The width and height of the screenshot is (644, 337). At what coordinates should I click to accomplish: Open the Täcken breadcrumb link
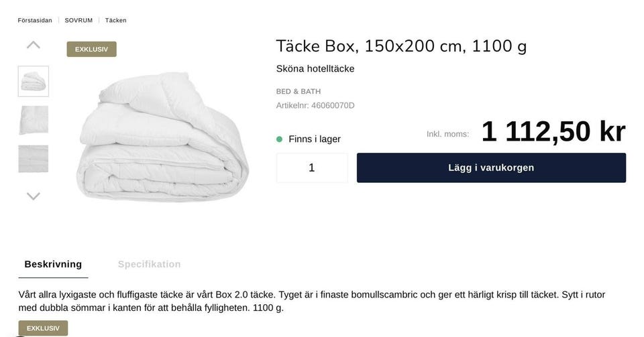[116, 20]
